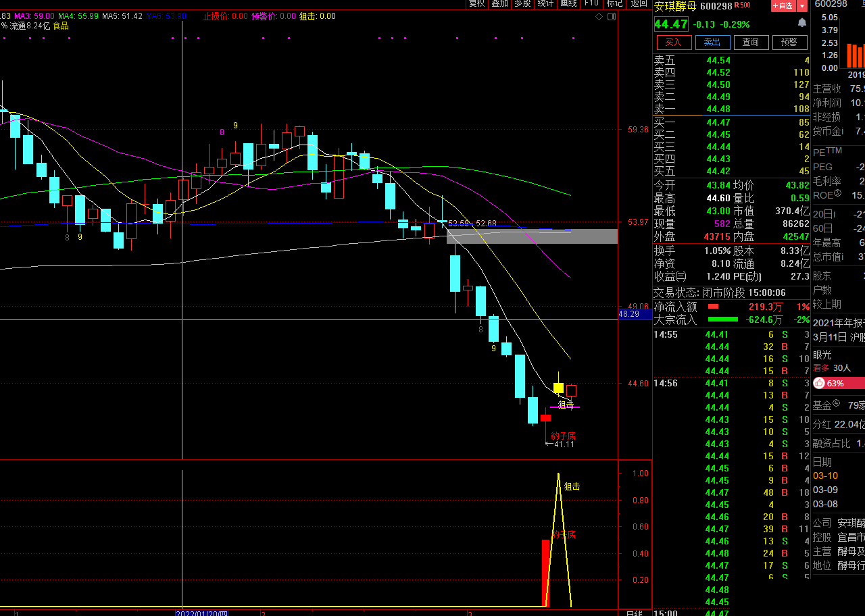Click the MA5: 51.42 indicator label
Image resolution: width=865 pixels, height=616 pixels.
click(122, 16)
